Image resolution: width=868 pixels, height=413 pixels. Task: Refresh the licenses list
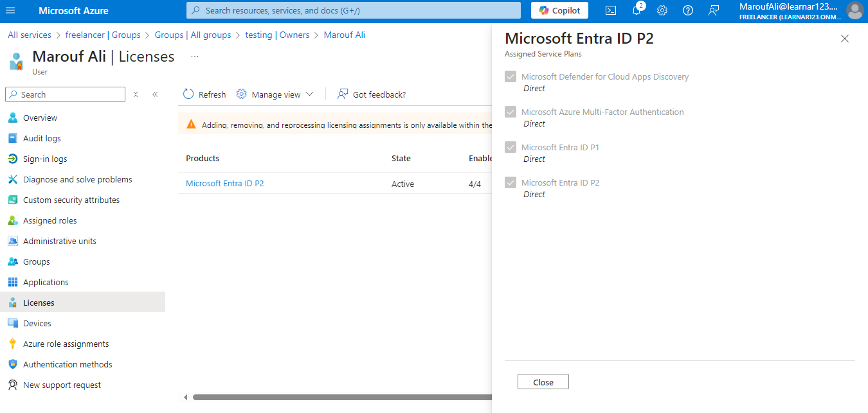click(x=204, y=94)
